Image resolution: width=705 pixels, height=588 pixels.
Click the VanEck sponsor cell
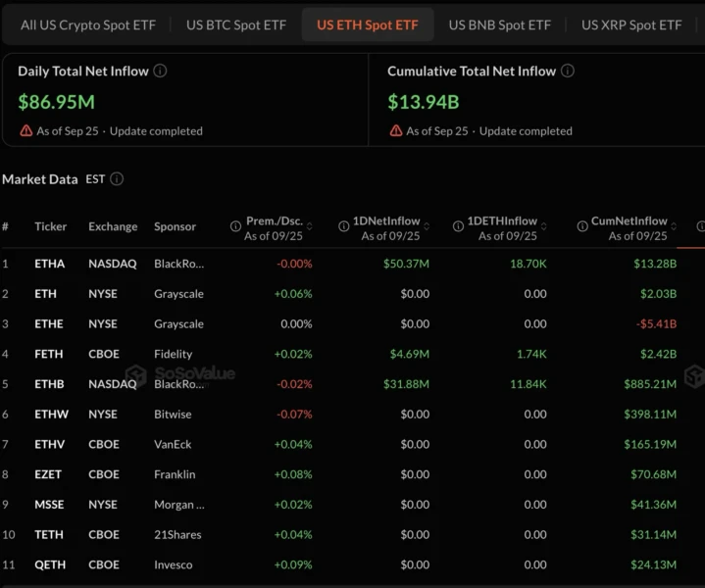click(x=173, y=444)
